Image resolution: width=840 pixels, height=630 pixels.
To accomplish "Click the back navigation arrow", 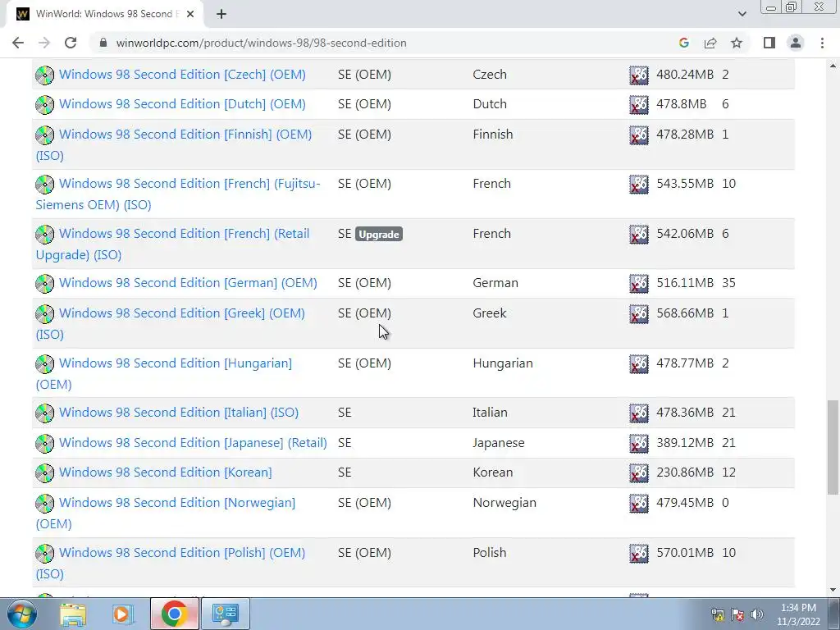I will point(18,43).
